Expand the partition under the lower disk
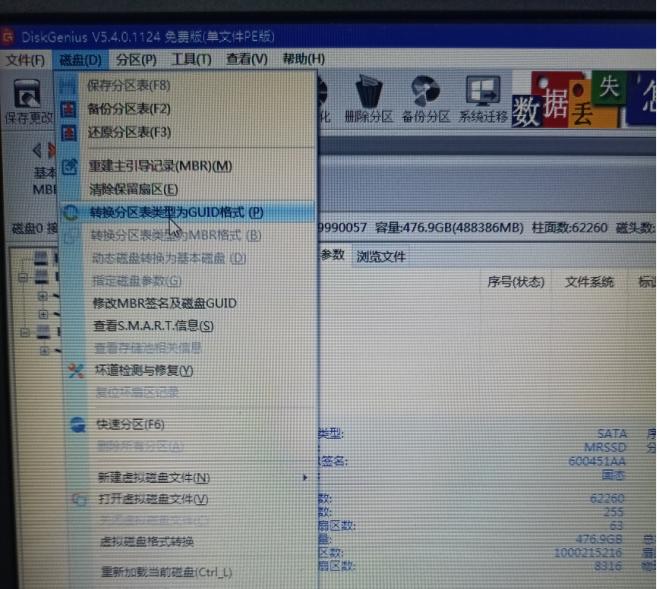Screen dimensions: 657x589 coord(44,351)
